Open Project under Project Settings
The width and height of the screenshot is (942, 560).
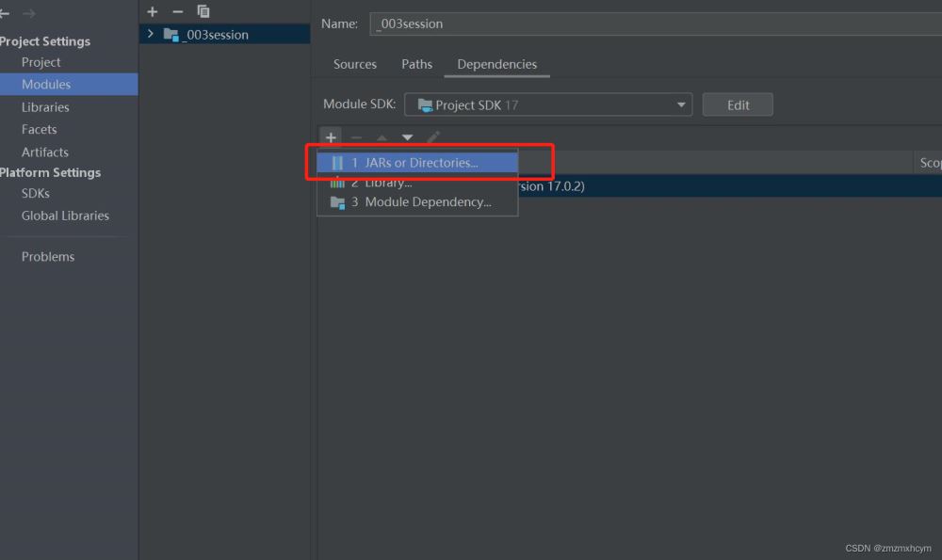[41, 62]
